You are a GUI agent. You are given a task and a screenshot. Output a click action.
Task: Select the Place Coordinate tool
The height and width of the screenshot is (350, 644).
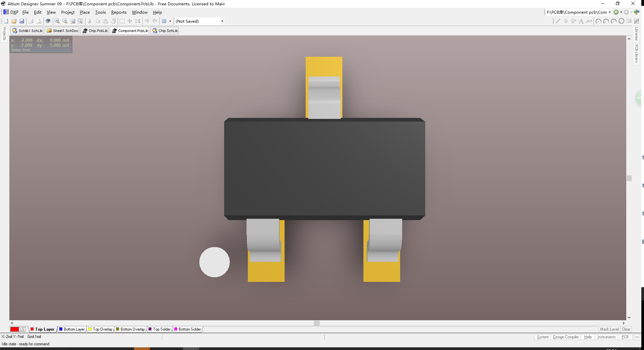(x=589, y=21)
